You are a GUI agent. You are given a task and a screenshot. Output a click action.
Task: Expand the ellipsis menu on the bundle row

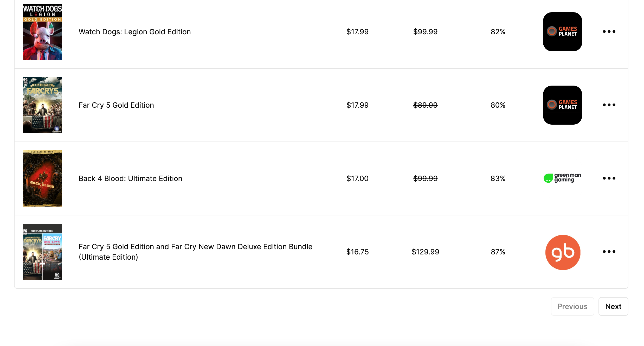[x=609, y=252]
